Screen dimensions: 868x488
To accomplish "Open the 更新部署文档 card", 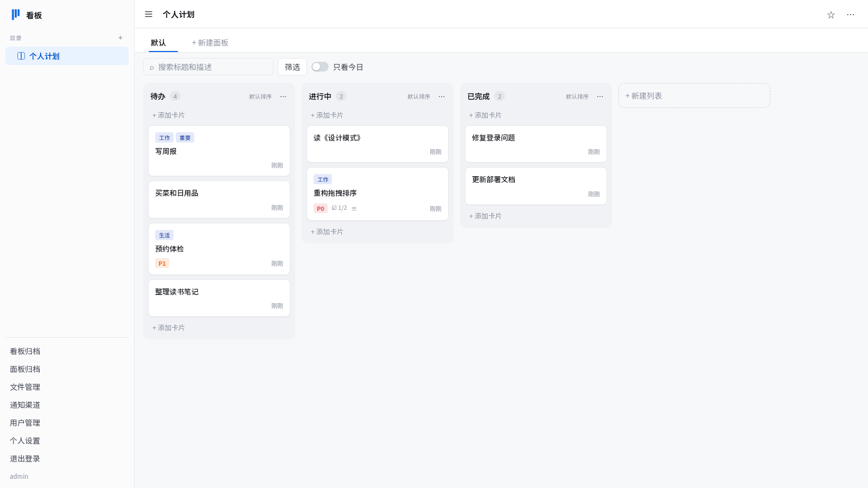I will 536,186.
